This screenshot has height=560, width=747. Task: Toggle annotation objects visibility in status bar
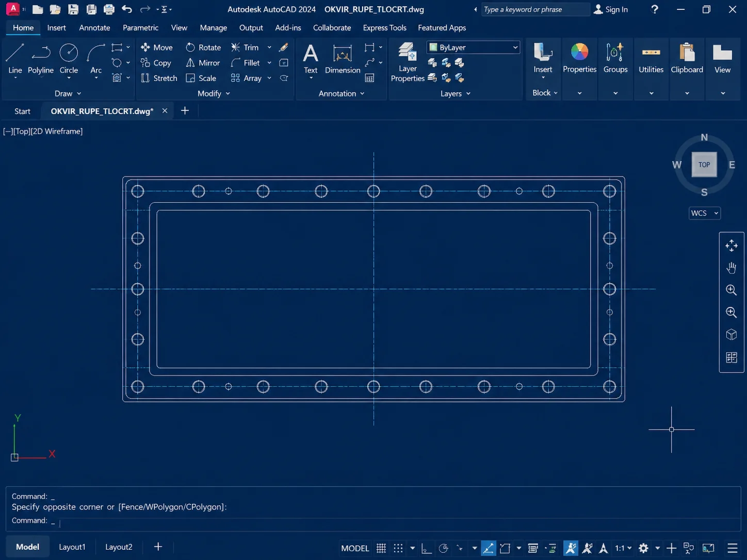tap(571, 548)
